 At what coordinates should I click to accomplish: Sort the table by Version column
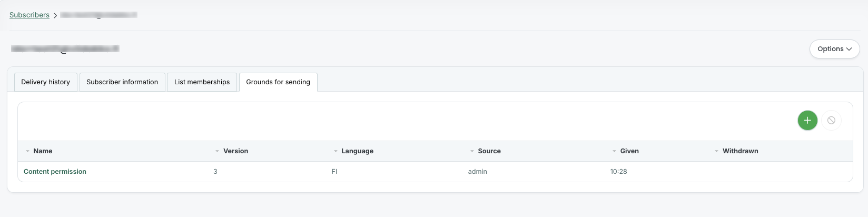[235, 151]
